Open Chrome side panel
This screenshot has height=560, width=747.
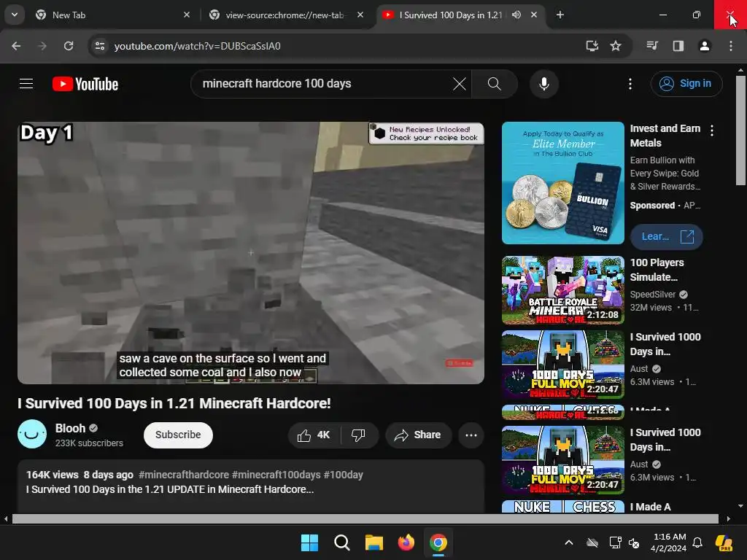pos(678,46)
